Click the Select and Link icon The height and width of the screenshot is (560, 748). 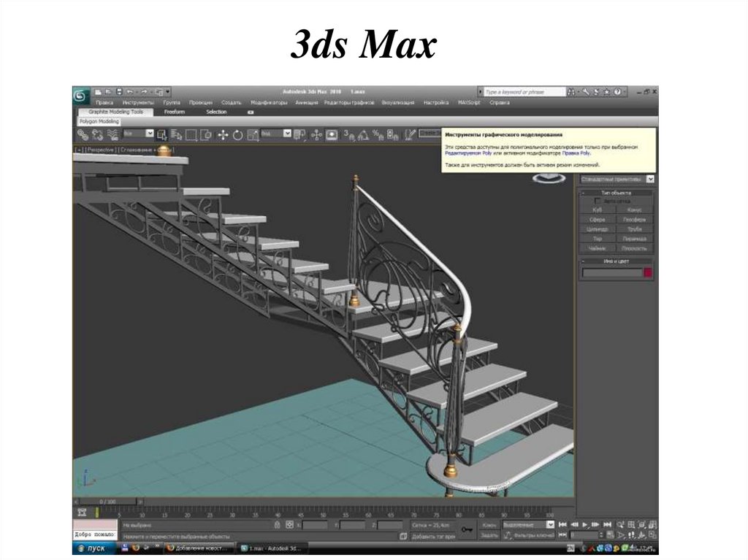click(83, 136)
